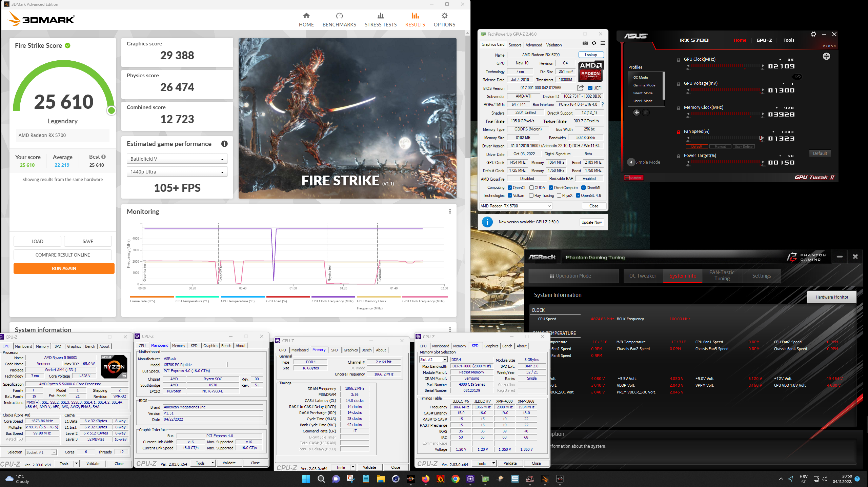Toggle the DirectCompute checkbox in GPU-Z

point(551,188)
